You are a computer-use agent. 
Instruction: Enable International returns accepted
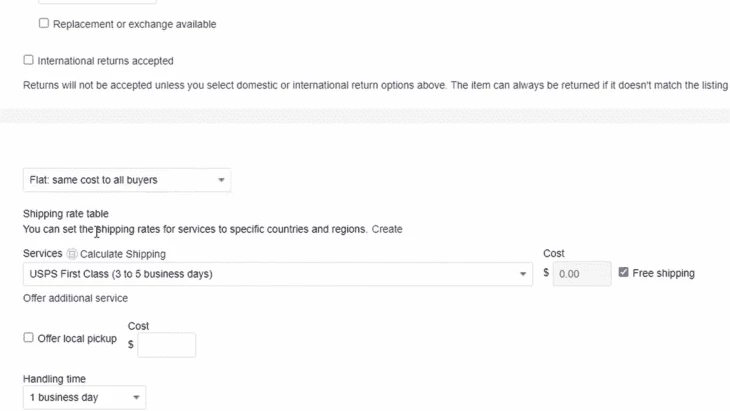pos(28,60)
